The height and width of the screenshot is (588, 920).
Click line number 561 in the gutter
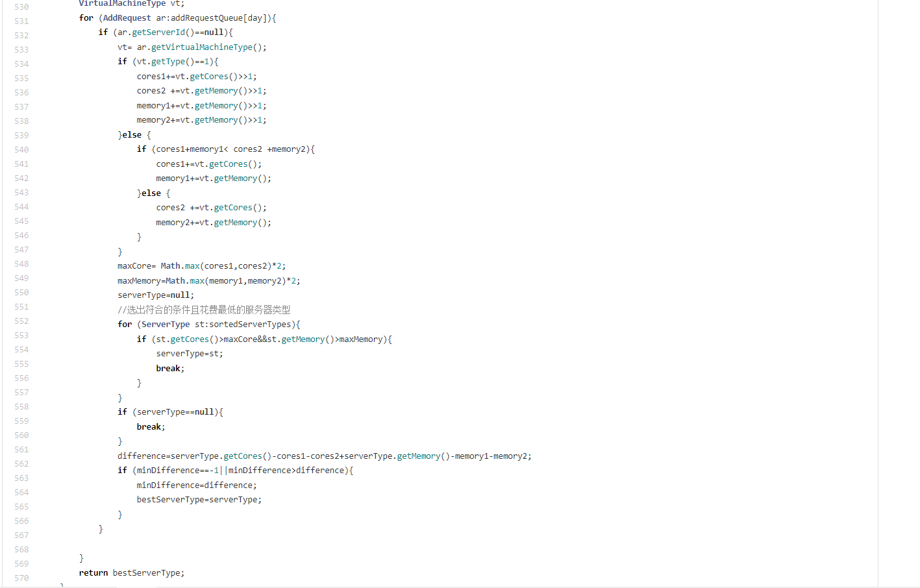[x=21, y=449]
